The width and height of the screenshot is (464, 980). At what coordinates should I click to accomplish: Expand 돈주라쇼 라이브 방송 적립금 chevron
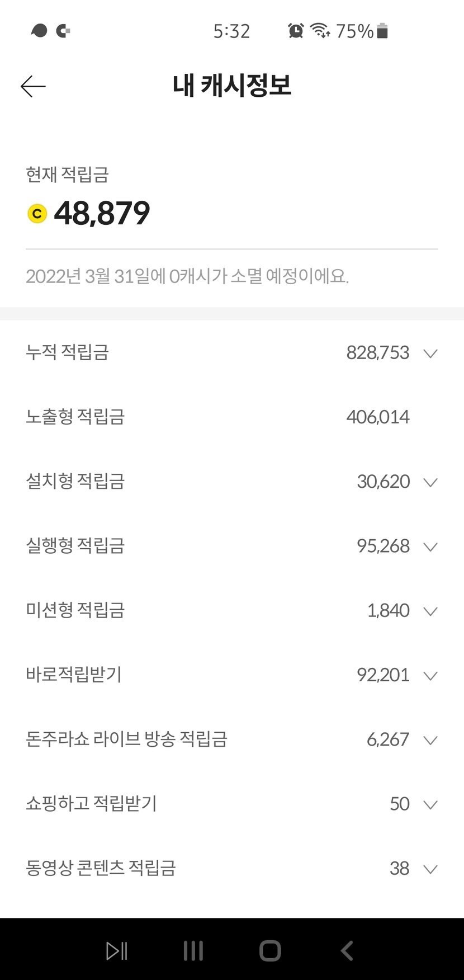[430, 740]
